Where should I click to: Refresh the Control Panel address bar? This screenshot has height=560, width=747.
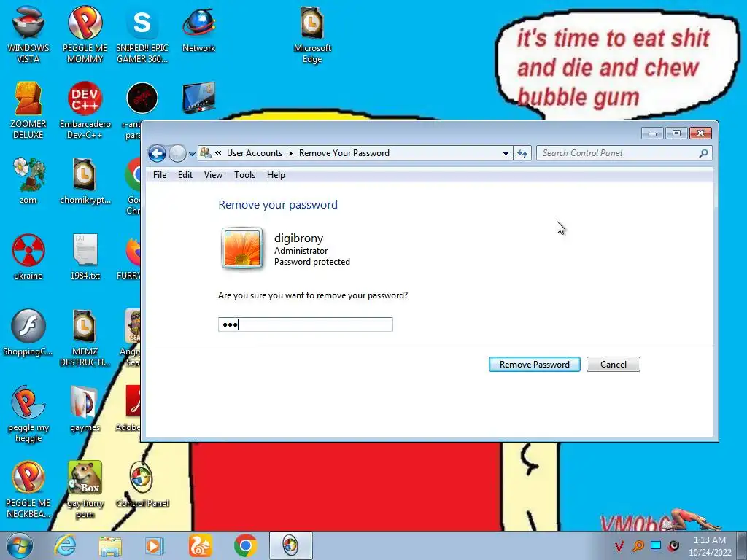tap(522, 153)
